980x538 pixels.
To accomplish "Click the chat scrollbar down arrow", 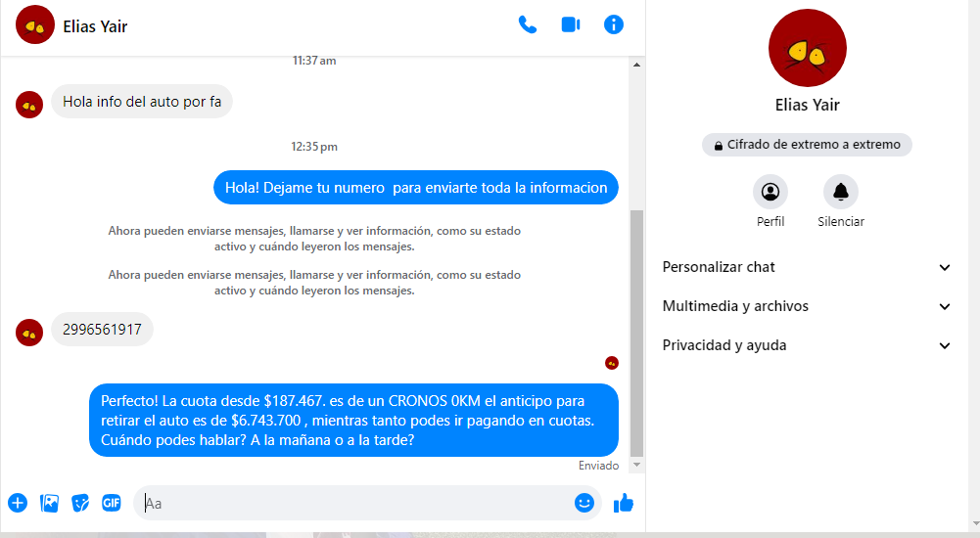I will 636,464.
